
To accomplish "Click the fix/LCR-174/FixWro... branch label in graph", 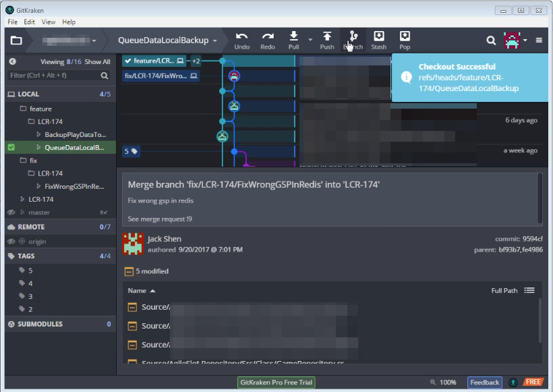I will [x=161, y=76].
